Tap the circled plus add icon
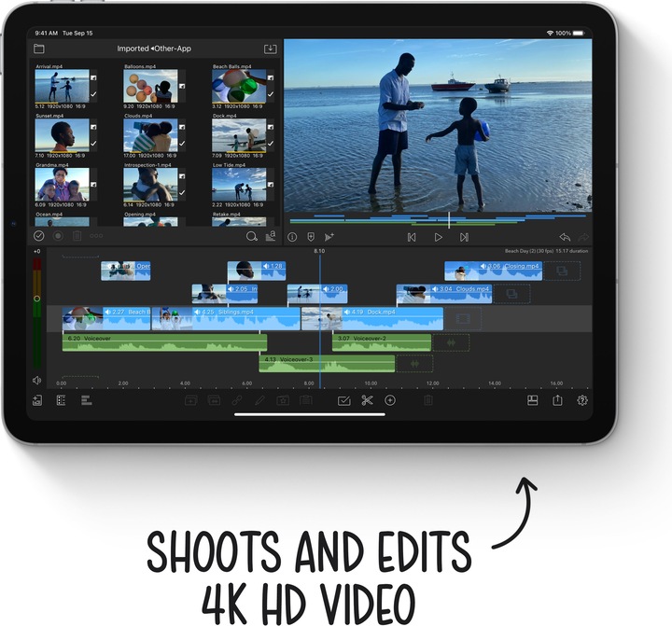This screenshot has width=672, height=626. 390,400
